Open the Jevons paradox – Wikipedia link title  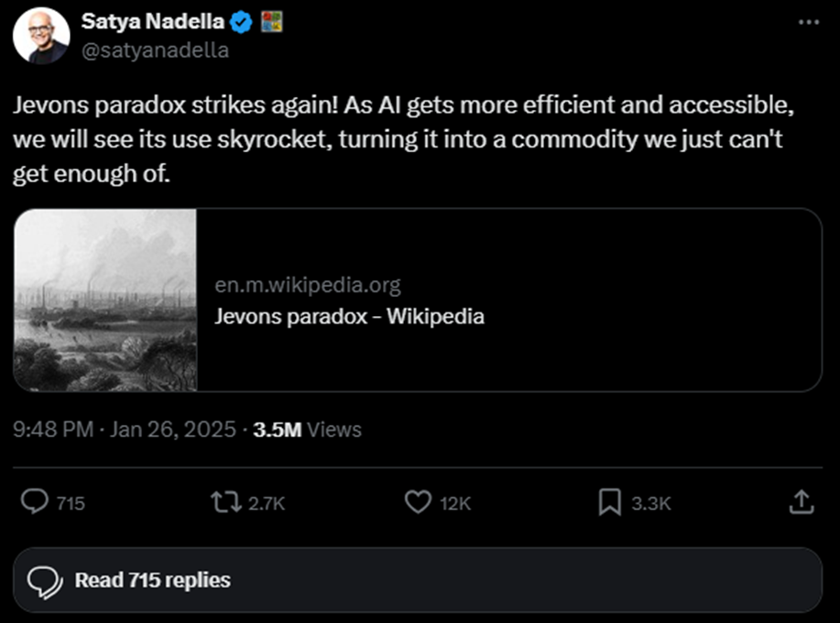pos(349,317)
